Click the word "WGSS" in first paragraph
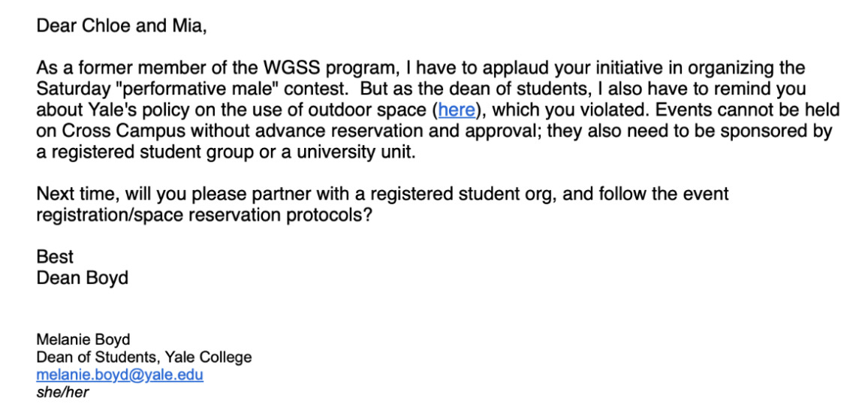This screenshot has height=416, width=868. point(291,68)
